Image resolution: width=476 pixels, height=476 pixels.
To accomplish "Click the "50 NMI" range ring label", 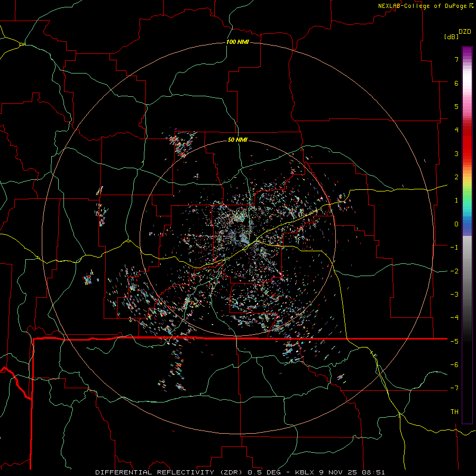I will tap(237, 140).
